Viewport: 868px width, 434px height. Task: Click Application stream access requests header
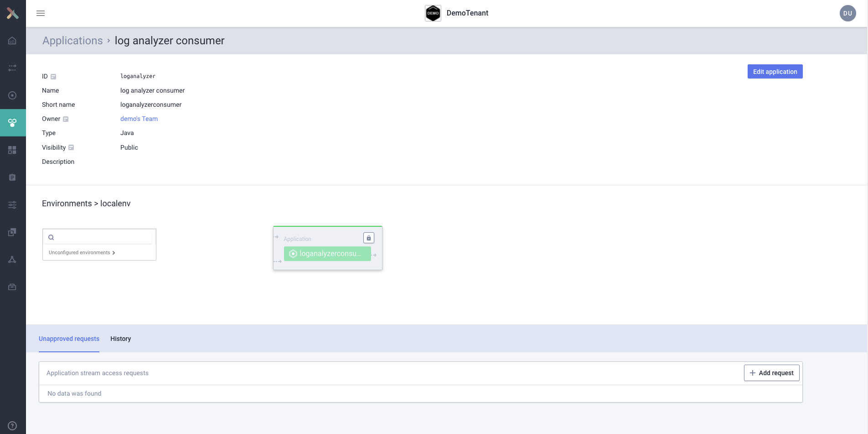(x=98, y=373)
